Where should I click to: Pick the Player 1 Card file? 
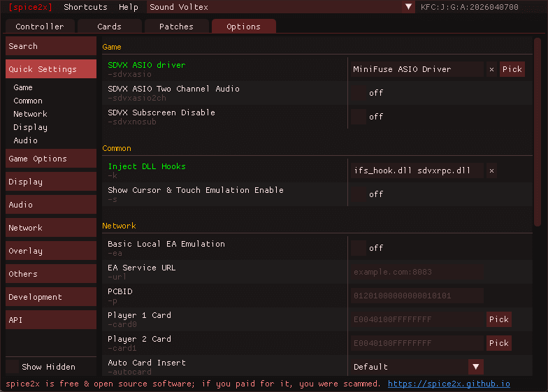[499, 319]
